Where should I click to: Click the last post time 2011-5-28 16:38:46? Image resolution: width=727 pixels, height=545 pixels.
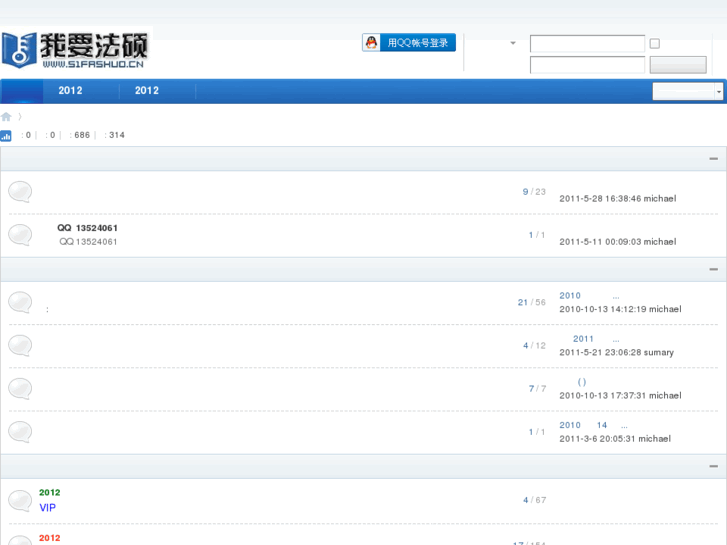[600, 199]
